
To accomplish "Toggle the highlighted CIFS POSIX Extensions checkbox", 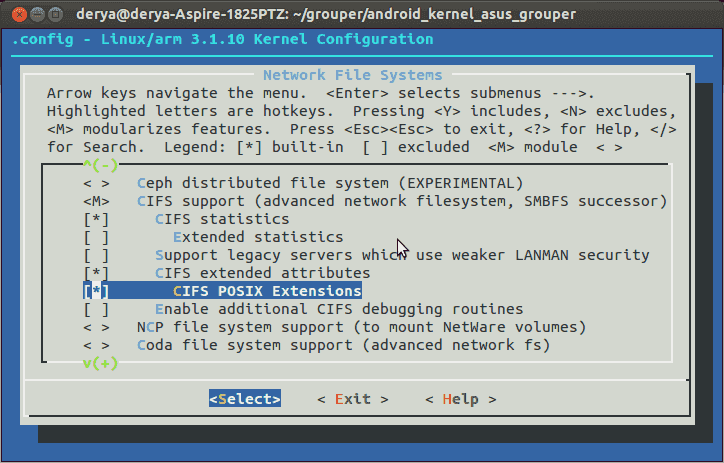I will click(96, 291).
